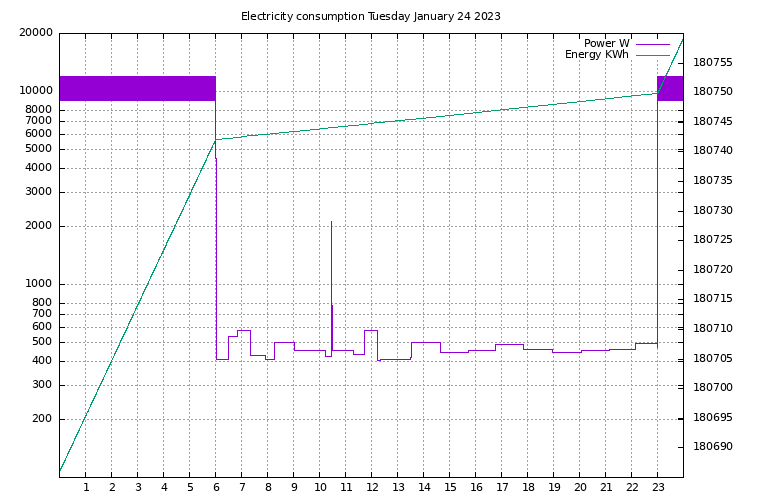Click the green Energy KWh legend line sample
The width and height of the screenshot is (768, 500).
[x=652, y=55]
